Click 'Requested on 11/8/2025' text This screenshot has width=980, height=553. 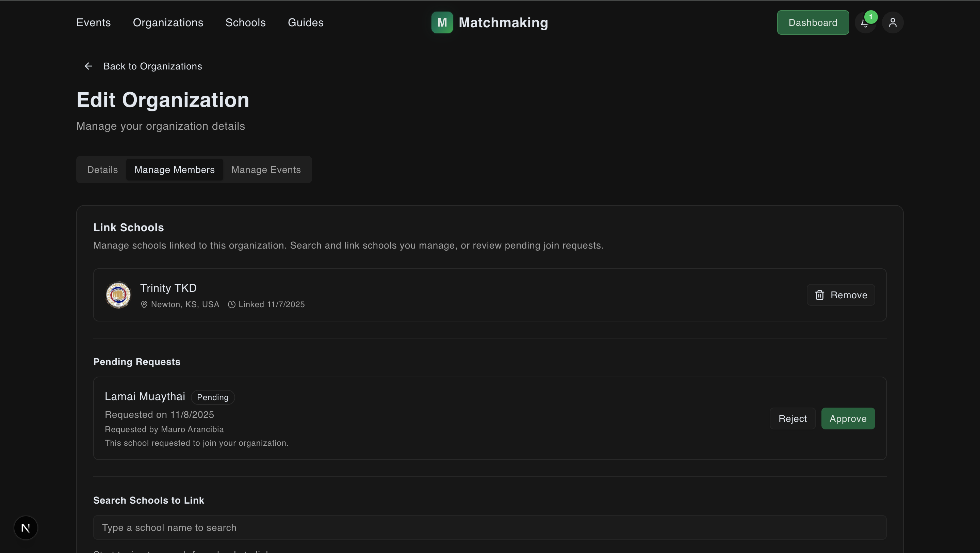coord(159,414)
